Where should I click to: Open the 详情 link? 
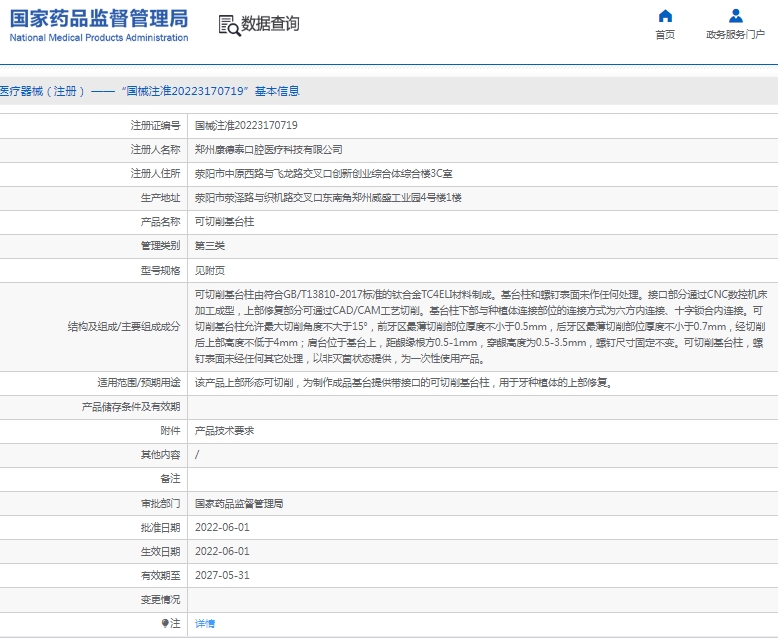coord(205,624)
